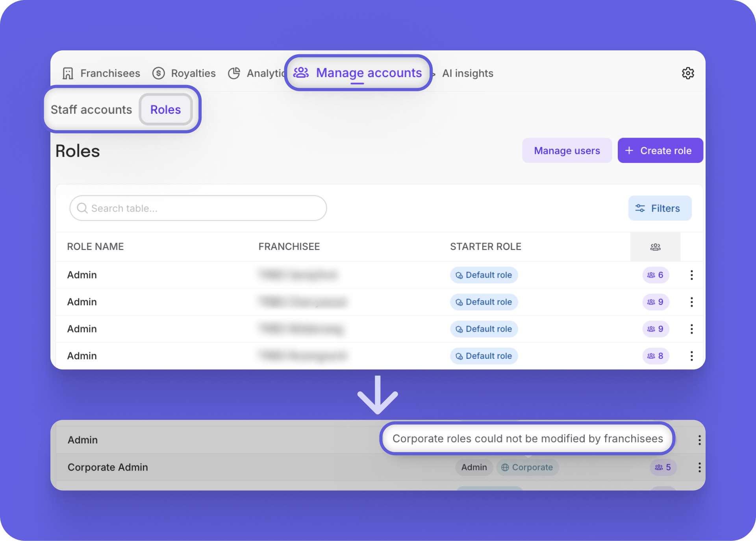
Task: Open user count badge showing 6
Action: click(x=656, y=275)
